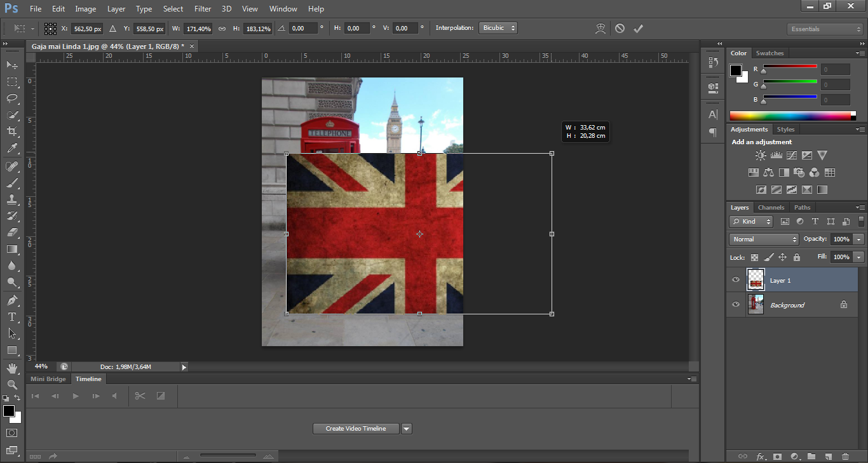The height and width of the screenshot is (463, 868).
Task: Add layer style via fx icon
Action: click(760, 456)
